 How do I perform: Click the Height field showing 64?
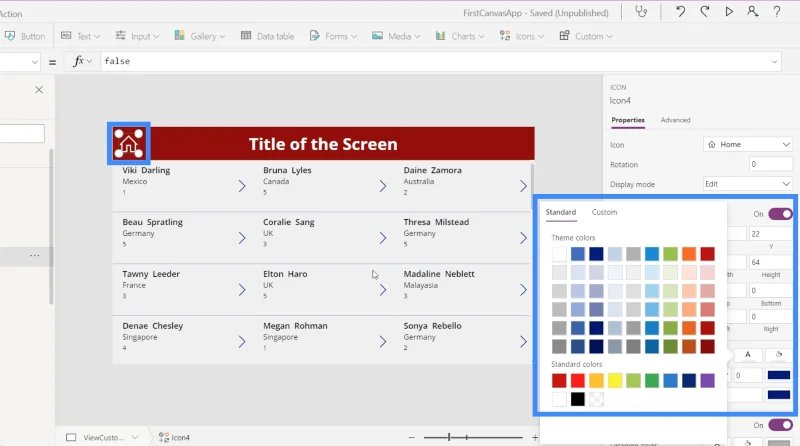point(770,262)
